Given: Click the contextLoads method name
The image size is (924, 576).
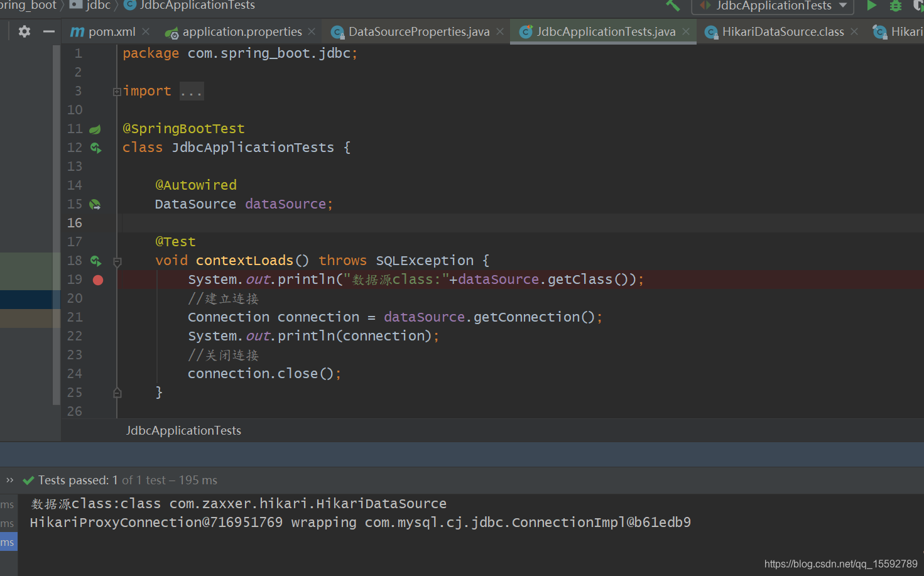Looking at the screenshot, I should click(244, 261).
